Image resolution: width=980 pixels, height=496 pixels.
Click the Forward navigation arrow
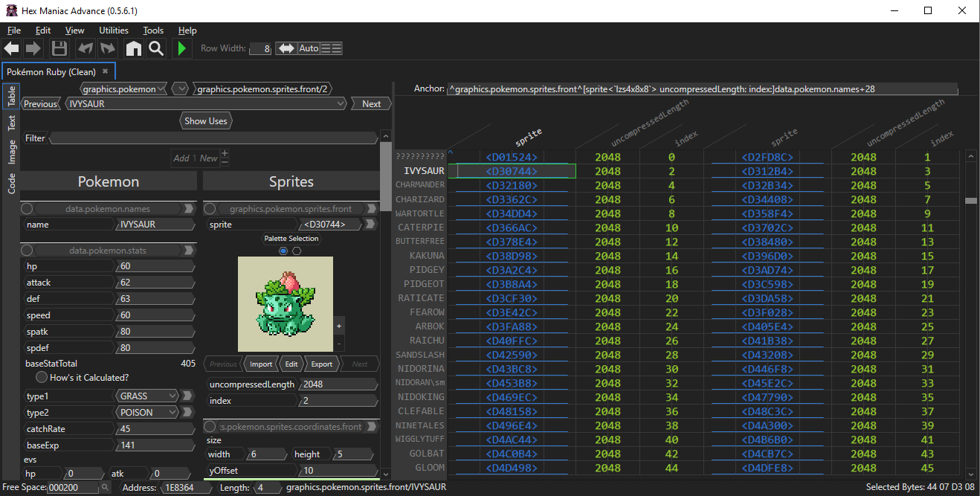[33, 48]
